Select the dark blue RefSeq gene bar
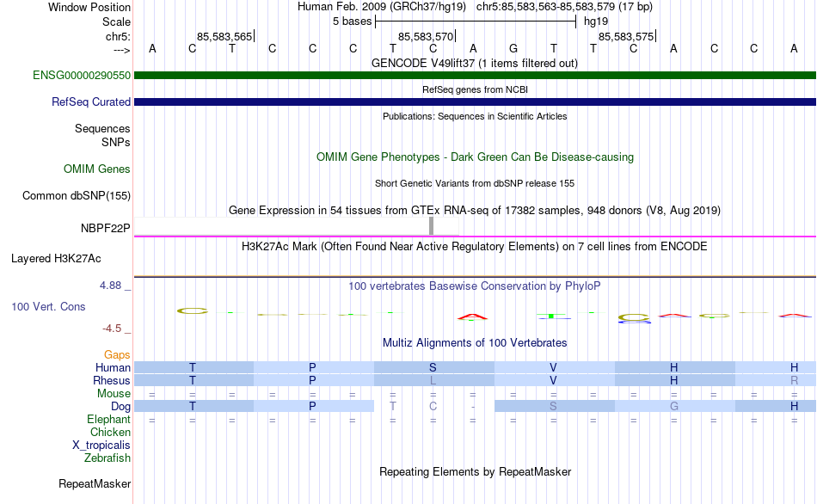817x504 pixels. click(x=475, y=101)
